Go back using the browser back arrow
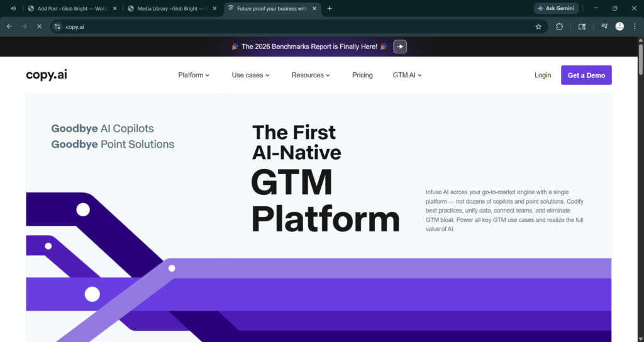644x342 pixels. 9,26
